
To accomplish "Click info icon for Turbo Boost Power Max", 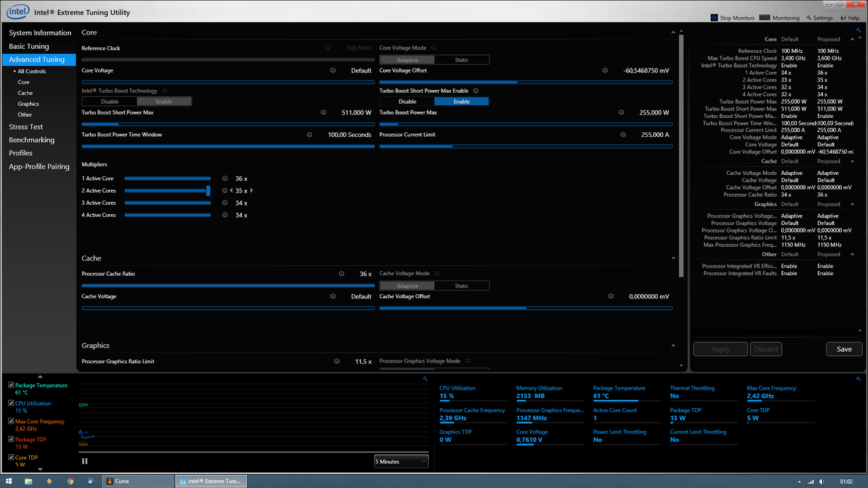I will (x=621, y=113).
